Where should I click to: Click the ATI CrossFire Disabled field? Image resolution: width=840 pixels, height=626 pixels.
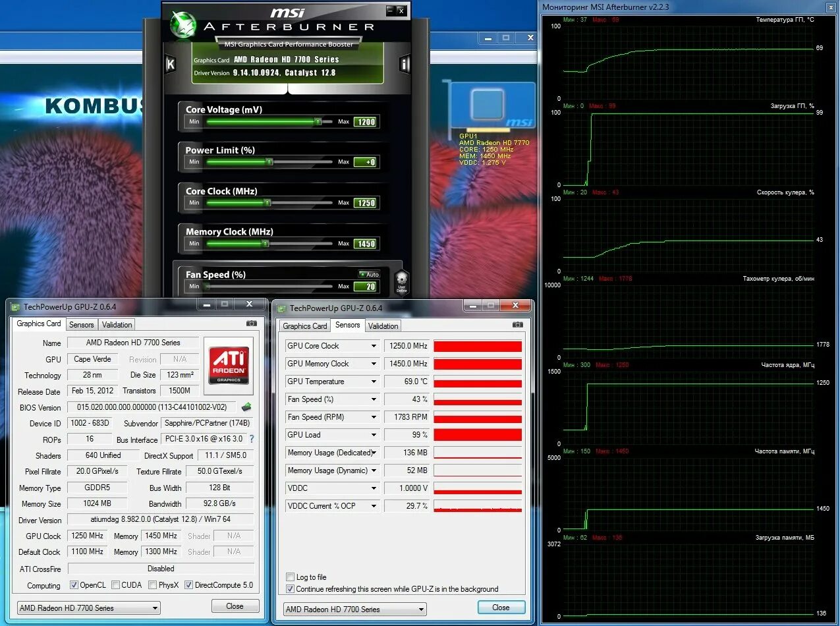[x=161, y=569]
